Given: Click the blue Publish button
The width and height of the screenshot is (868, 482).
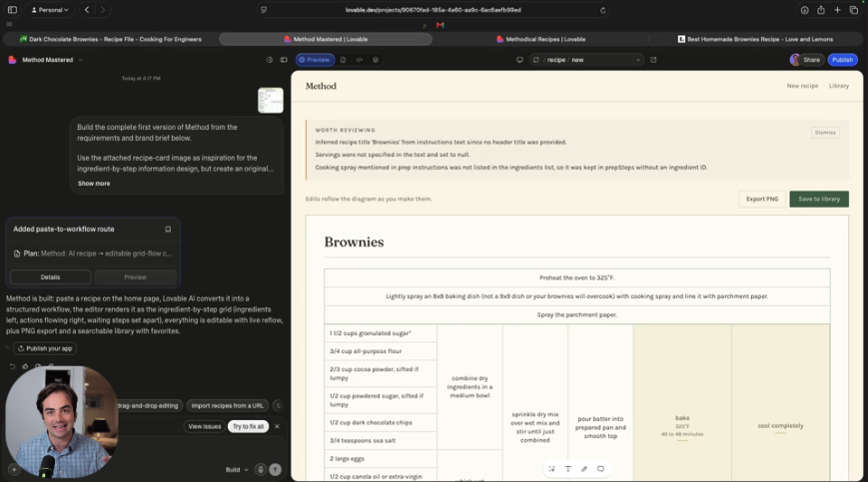Looking at the screenshot, I should (x=843, y=60).
